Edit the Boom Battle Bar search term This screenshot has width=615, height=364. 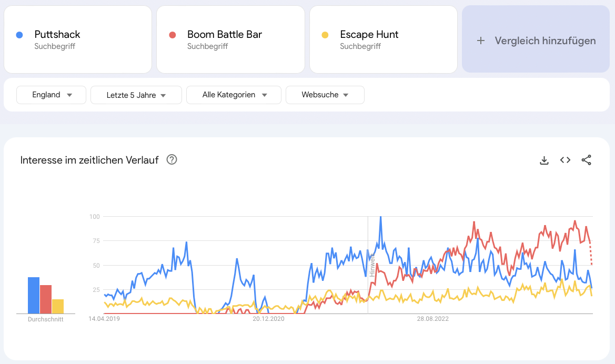(x=224, y=35)
